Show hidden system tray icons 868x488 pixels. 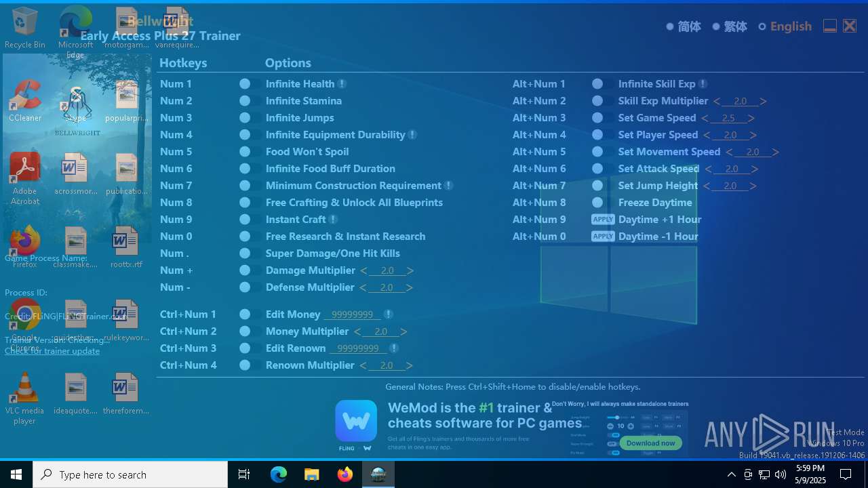pyautogui.click(x=731, y=474)
